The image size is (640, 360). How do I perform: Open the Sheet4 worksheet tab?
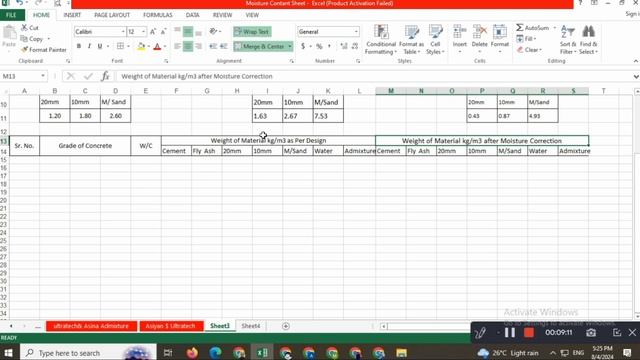(x=251, y=326)
